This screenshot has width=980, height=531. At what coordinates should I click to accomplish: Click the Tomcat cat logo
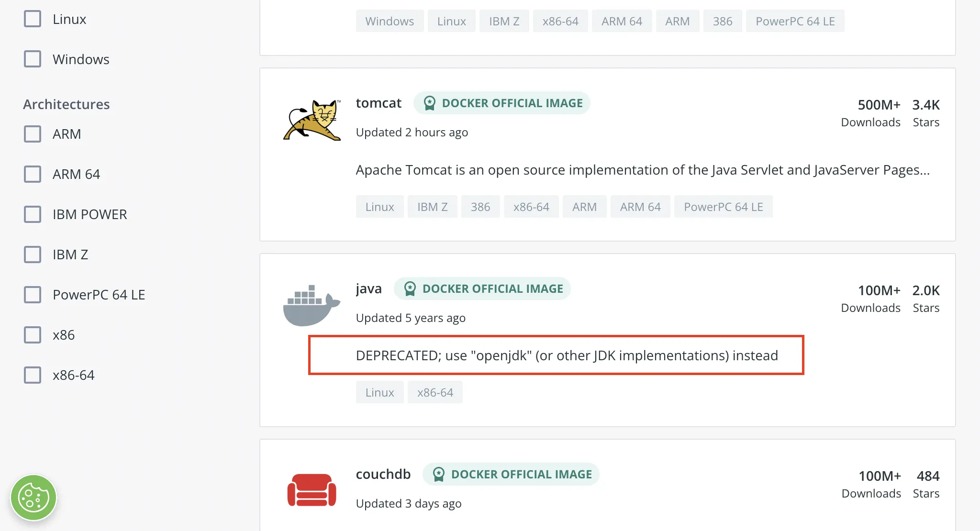(312, 120)
